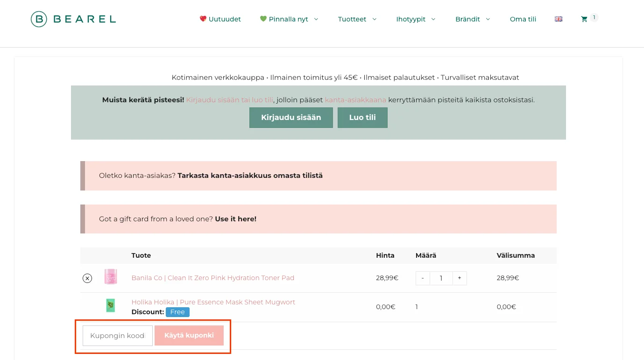Open 'Tarkasta kanta-asiakkuus omasta tilistä' link
Image resolution: width=644 pixels, height=360 pixels.
(250, 176)
